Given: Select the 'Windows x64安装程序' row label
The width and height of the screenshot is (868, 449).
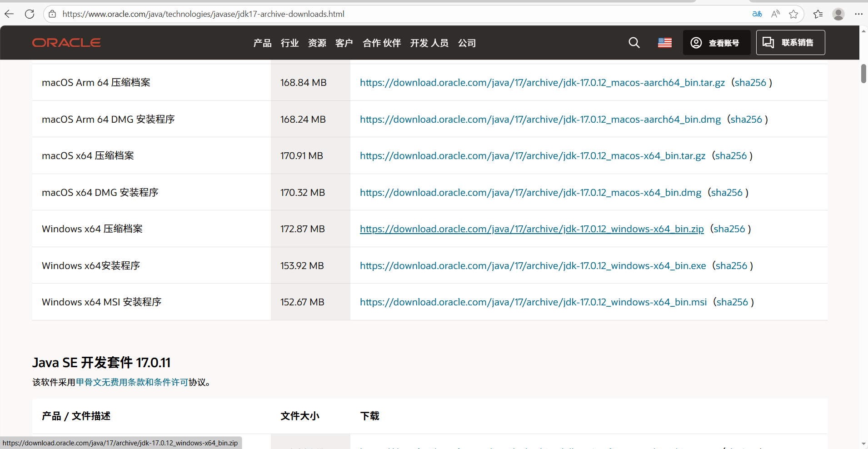Looking at the screenshot, I should click(91, 266).
